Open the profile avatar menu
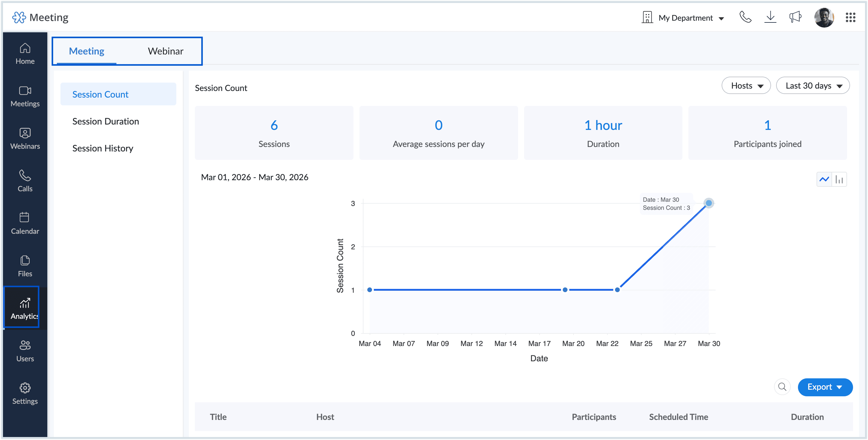 824,17
